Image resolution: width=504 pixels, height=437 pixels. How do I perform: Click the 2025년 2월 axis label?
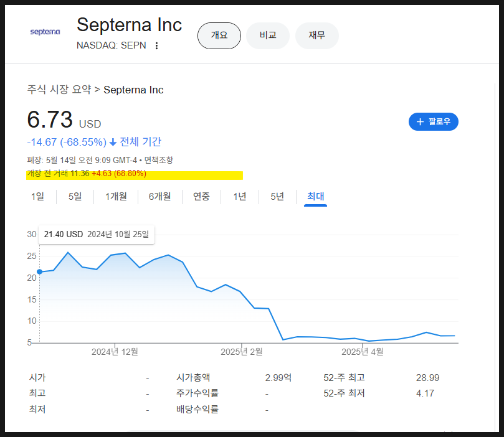pos(241,352)
